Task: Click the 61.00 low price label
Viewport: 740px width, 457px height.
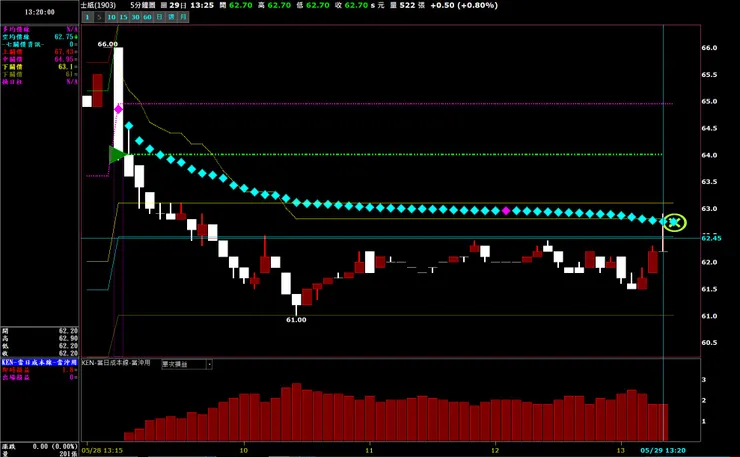Action: (296, 320)
